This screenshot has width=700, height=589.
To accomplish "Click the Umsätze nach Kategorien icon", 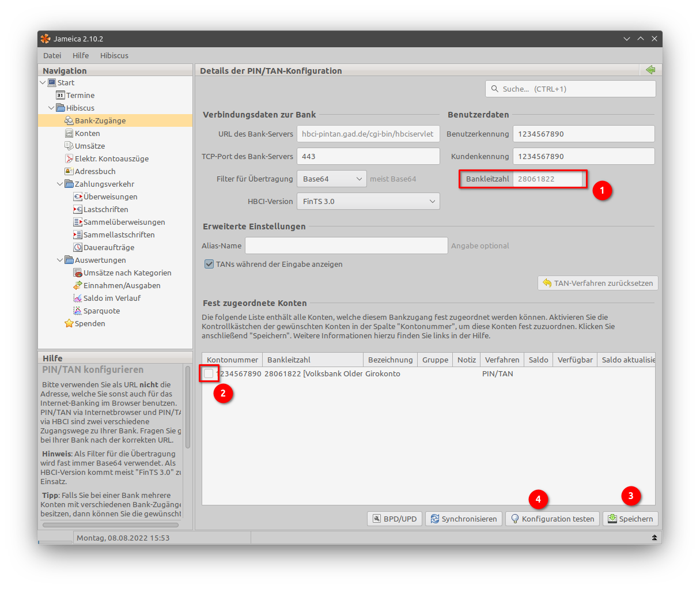I will click(x=78, y=273).
